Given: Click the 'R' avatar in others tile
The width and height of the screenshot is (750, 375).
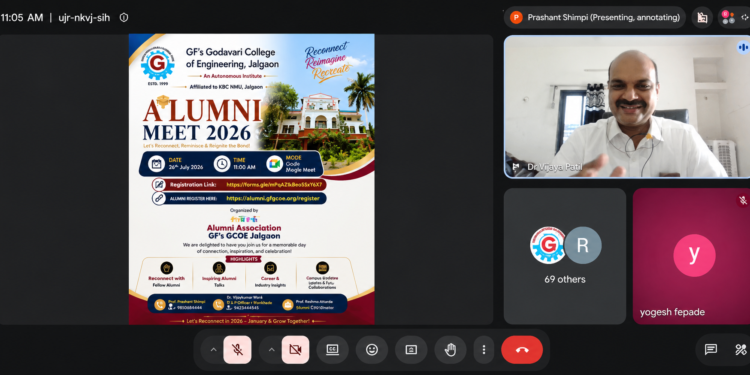Looking at the screenshot, I should (582, 245).
